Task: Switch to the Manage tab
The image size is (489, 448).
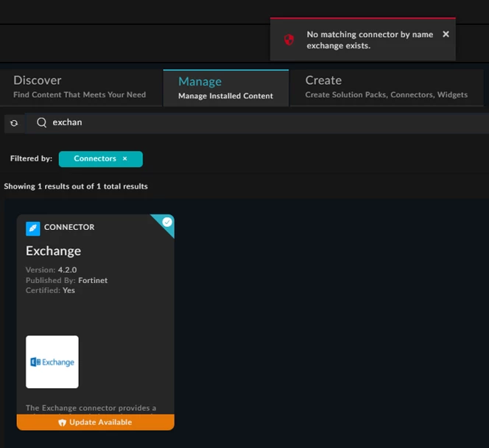Action: (x=226, y=88)
